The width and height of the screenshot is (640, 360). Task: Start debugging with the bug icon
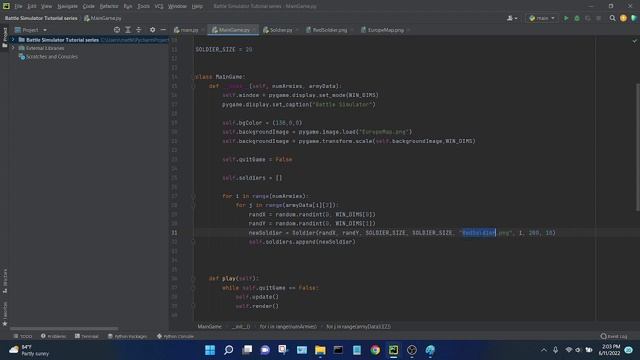577,18
